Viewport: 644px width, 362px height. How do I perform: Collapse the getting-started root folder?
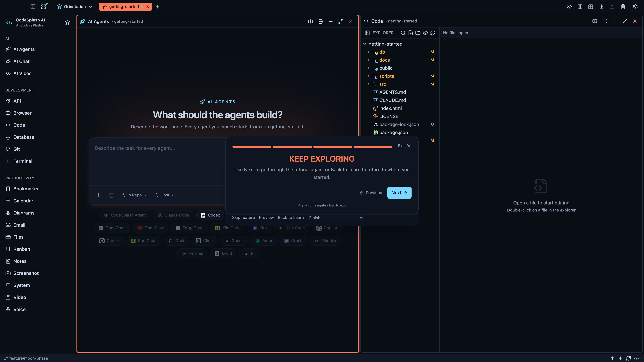(364, 44)
